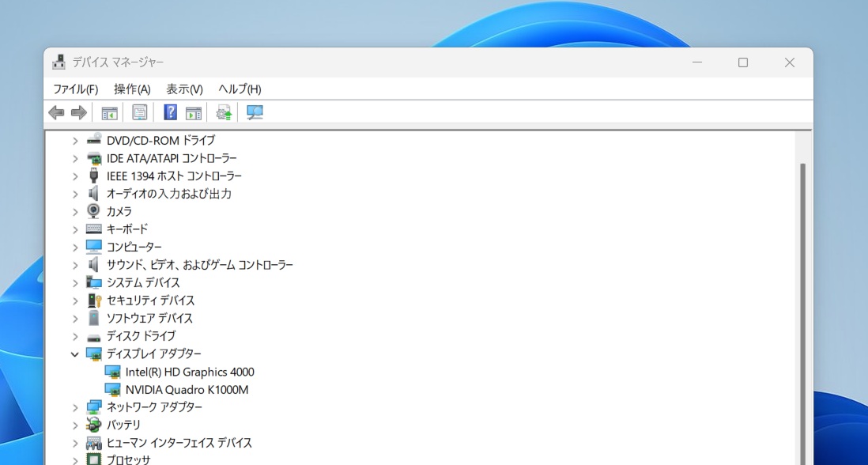Image resolution: width=868 pixels, height=465 pixels.
Task: Expand the サウンド、ビデオ、およびゲーム コントローラー node
Action: [x=75, y=265]
